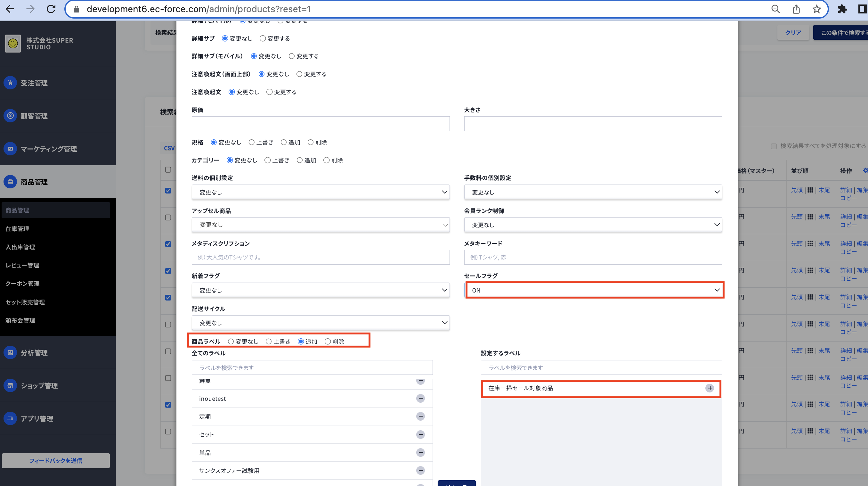
Task: Click the share icon in address bar
Action: click(x=796, y=9)
